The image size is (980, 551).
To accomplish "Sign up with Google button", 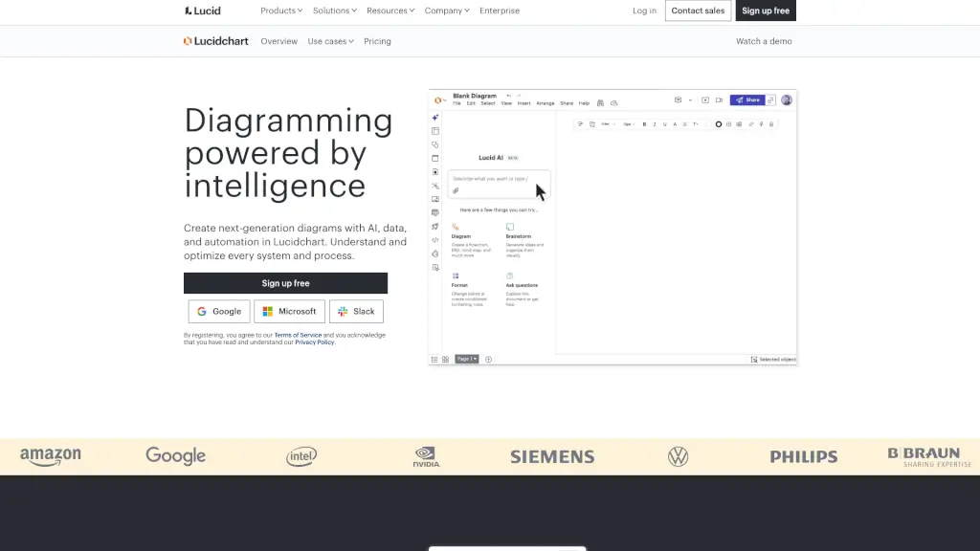I will coord(219,311).
